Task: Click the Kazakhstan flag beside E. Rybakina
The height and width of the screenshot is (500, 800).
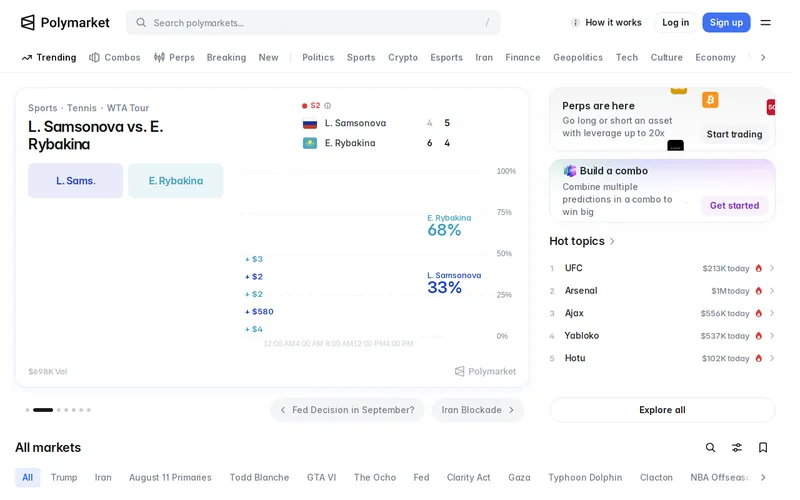Action: point(310,143)
